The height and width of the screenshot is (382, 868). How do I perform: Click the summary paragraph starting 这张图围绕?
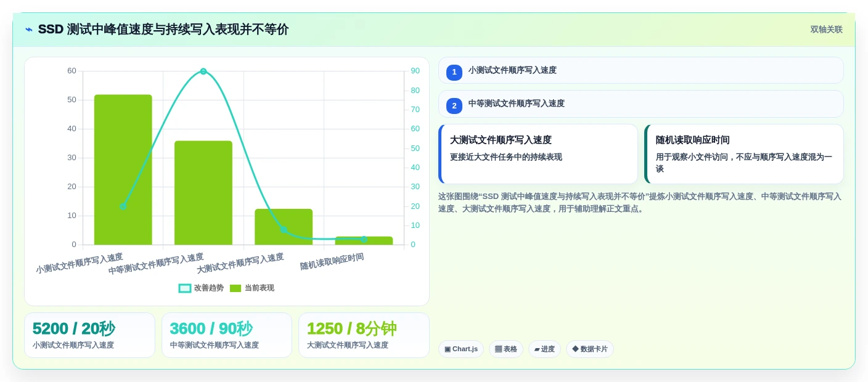(x=640, y=202)
